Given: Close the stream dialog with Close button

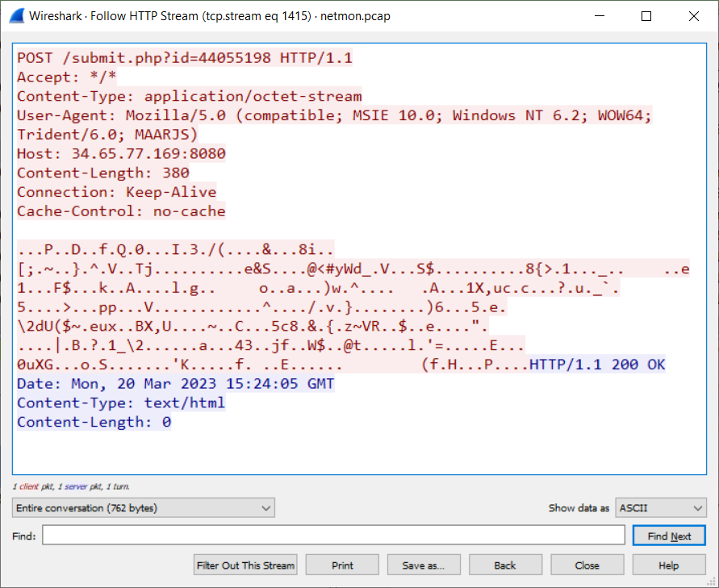Looking at the screenshot, I should click(x=587, y=565).
